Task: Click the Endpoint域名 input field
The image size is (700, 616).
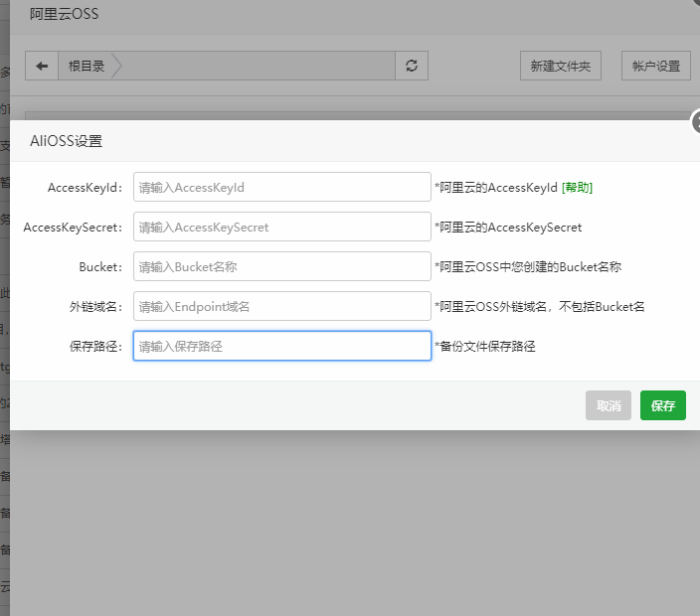Action: (x=281, y=306)
